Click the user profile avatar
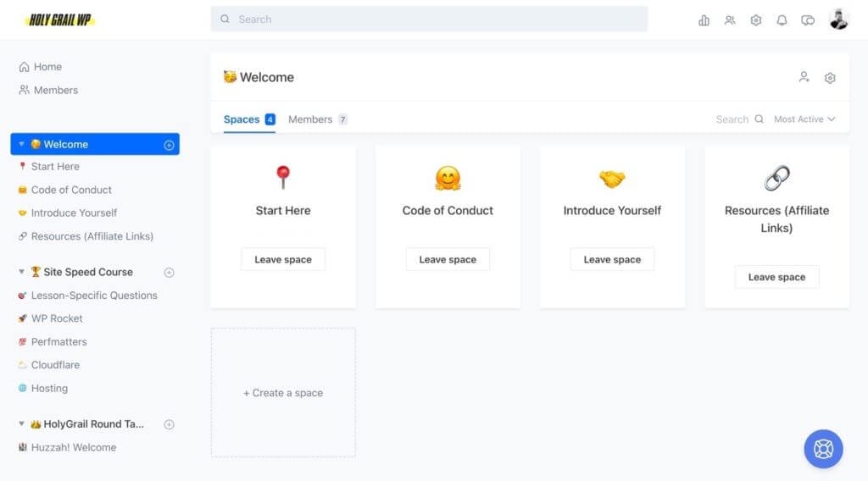The image size is (868, 481). (838, 19)
